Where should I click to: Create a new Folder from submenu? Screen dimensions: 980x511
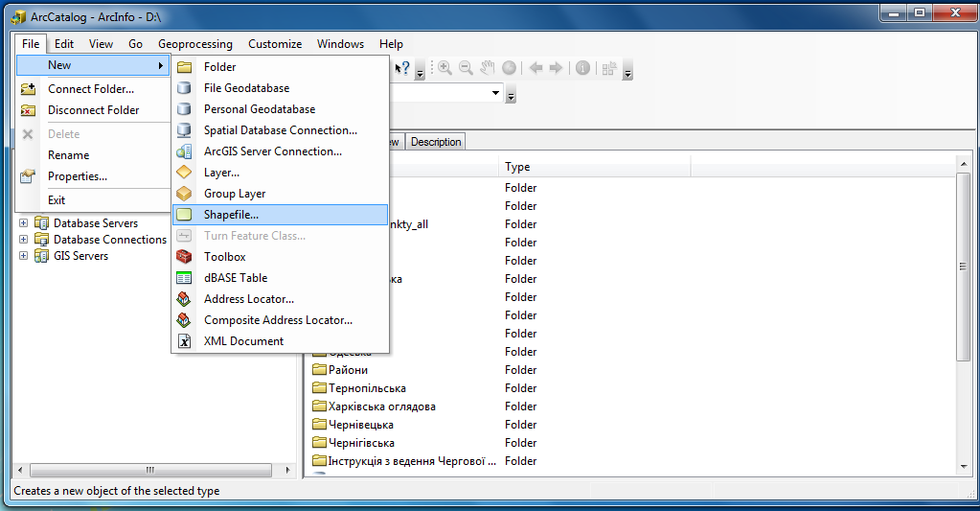[280, 67]
